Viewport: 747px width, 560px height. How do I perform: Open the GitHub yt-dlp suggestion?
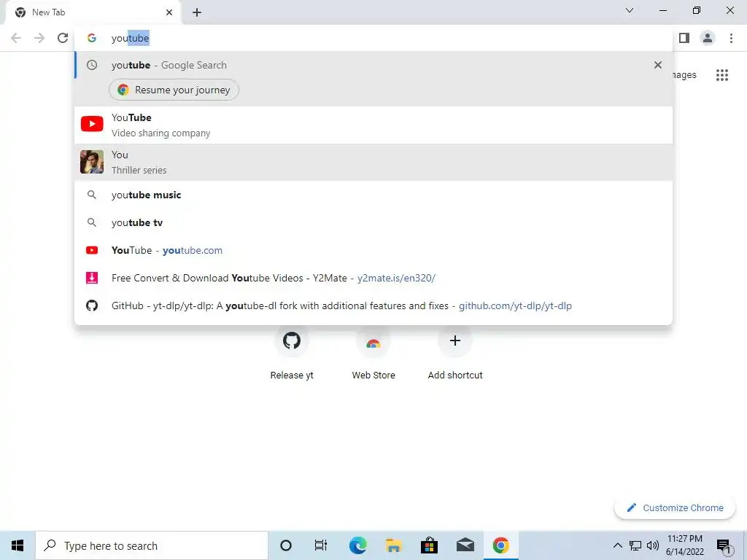[x=373, y=306]
